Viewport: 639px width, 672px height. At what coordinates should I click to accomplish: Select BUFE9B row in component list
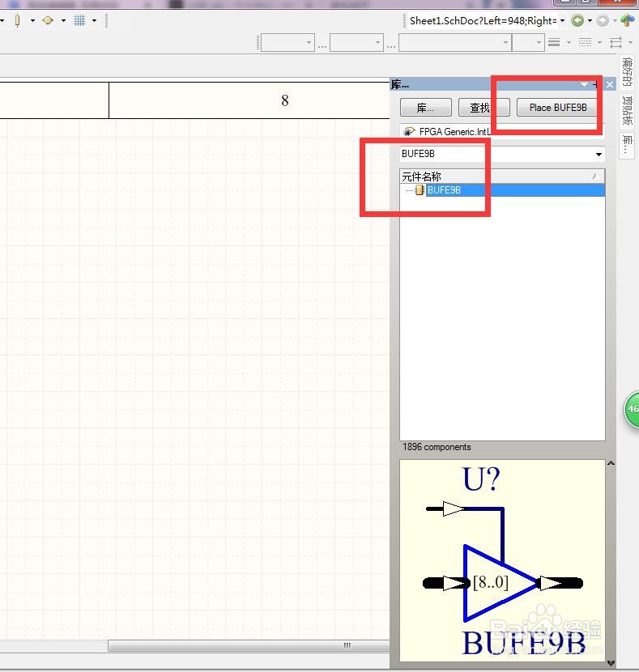click(x=502, y=189)
